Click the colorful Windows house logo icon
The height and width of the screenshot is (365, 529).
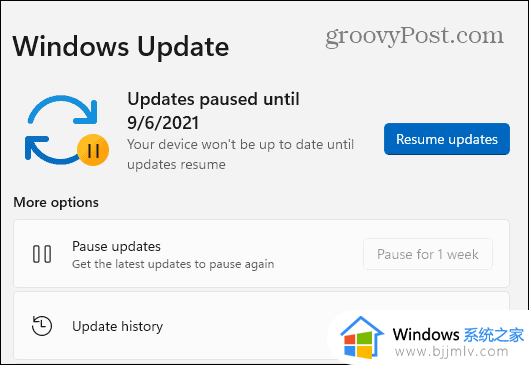click(362, 337)
